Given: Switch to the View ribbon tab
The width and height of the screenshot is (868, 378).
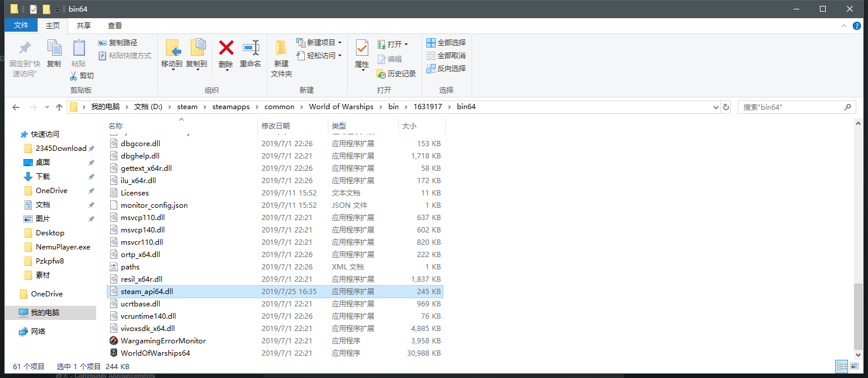Looking at the screenshot, I should pos(115,25).
